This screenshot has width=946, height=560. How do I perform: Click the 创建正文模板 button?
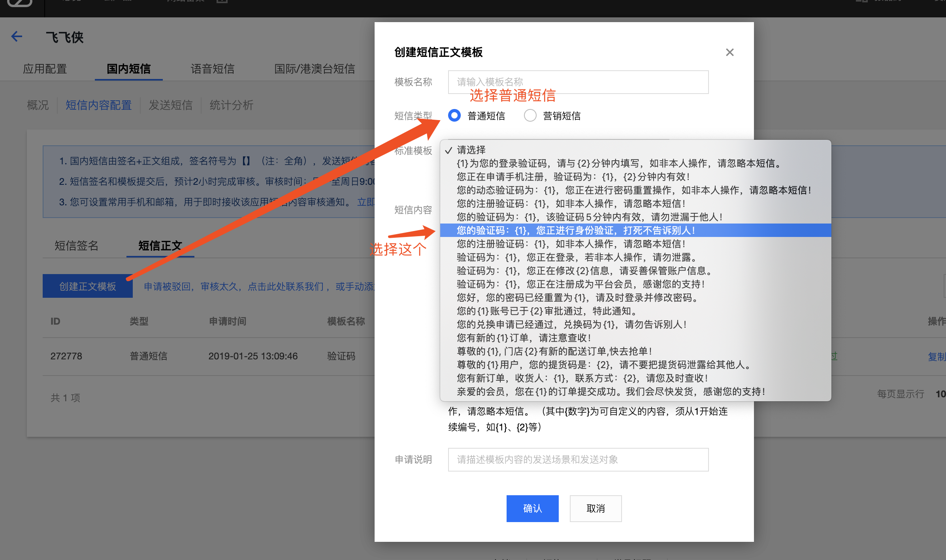88,286
